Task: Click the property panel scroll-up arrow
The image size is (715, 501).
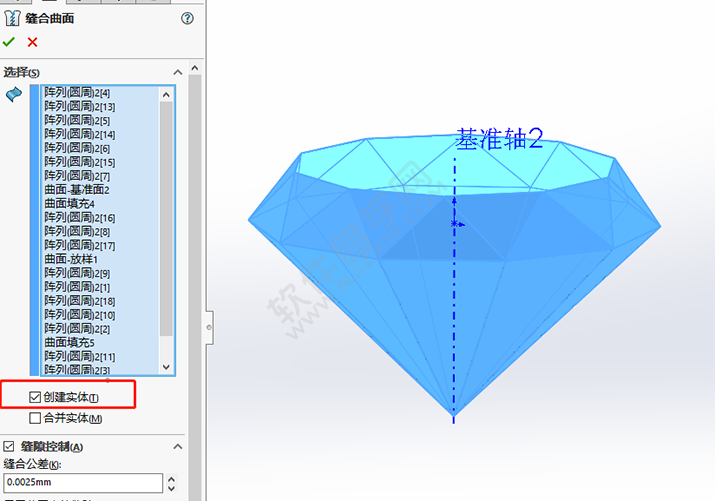Action: click(x=195, y=68)
